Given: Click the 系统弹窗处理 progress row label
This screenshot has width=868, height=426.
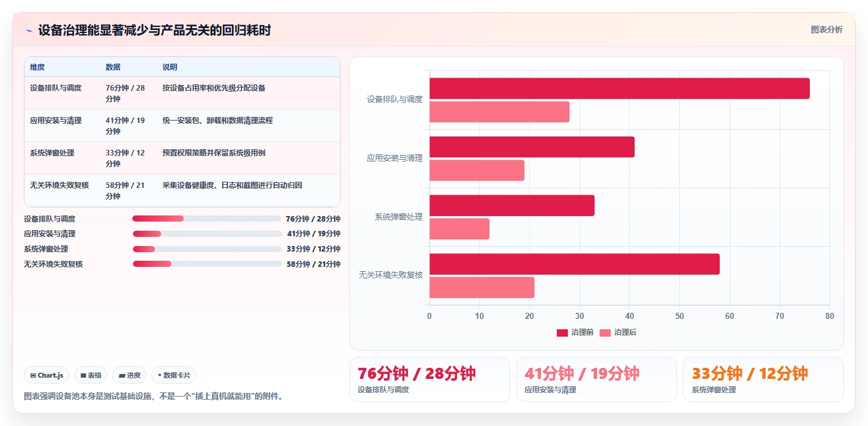Looking at the screenshot, I should coord(46,249).
